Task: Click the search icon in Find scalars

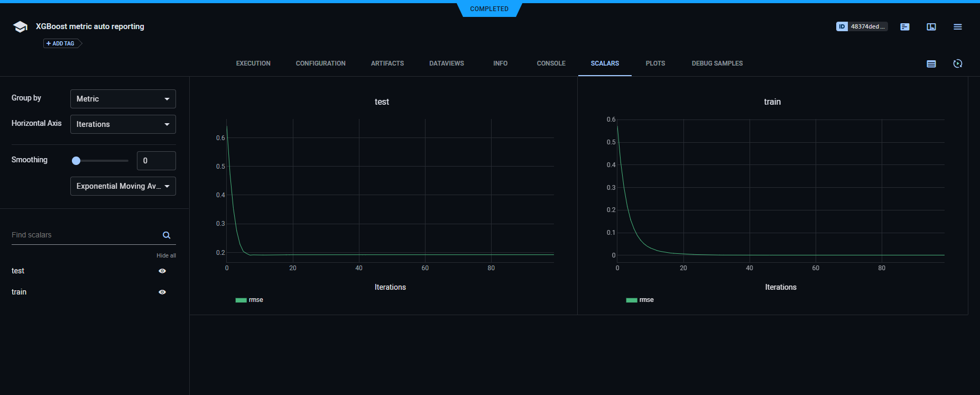Action: click(167, 235)
